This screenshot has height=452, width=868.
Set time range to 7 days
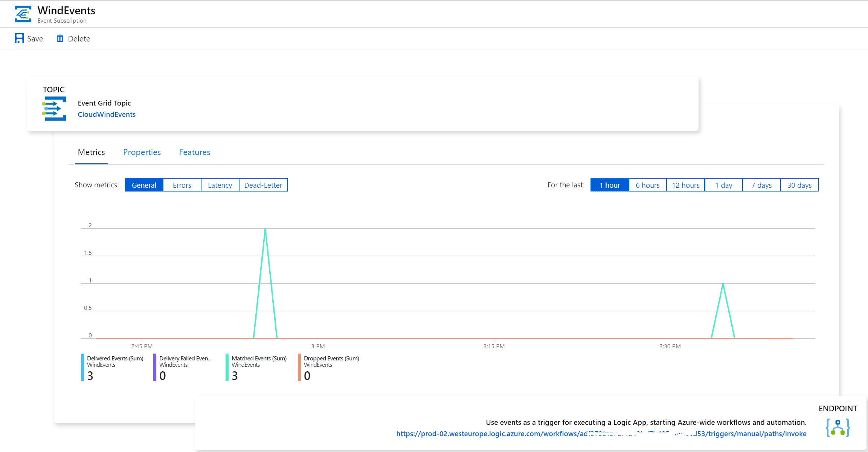click(x=761, y=185)
